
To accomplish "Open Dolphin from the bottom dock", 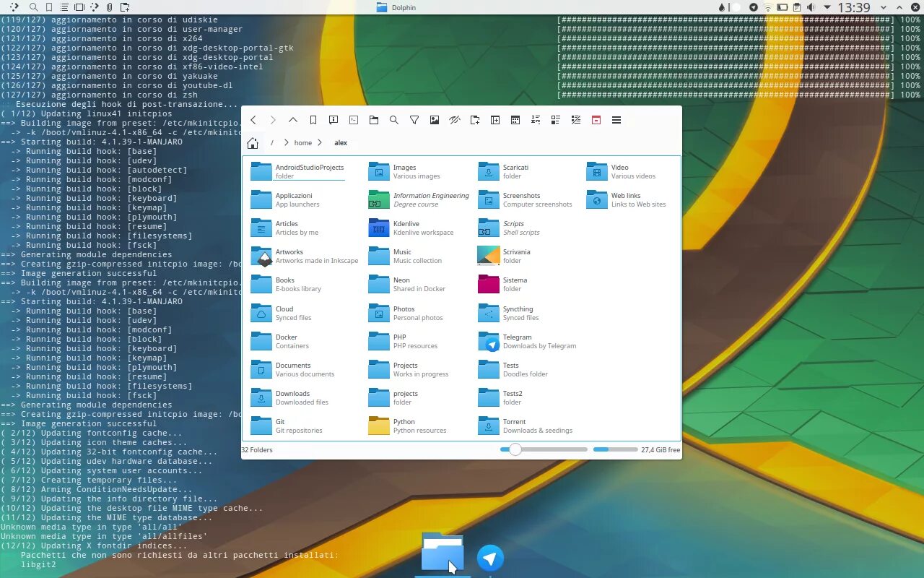I will pyautogui.click(x=443, y=553).
